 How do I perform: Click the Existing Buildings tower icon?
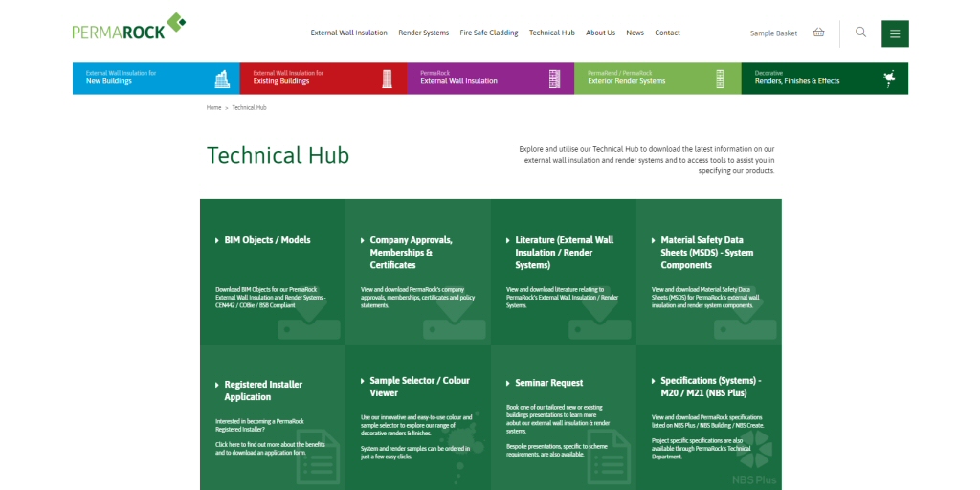388,78
